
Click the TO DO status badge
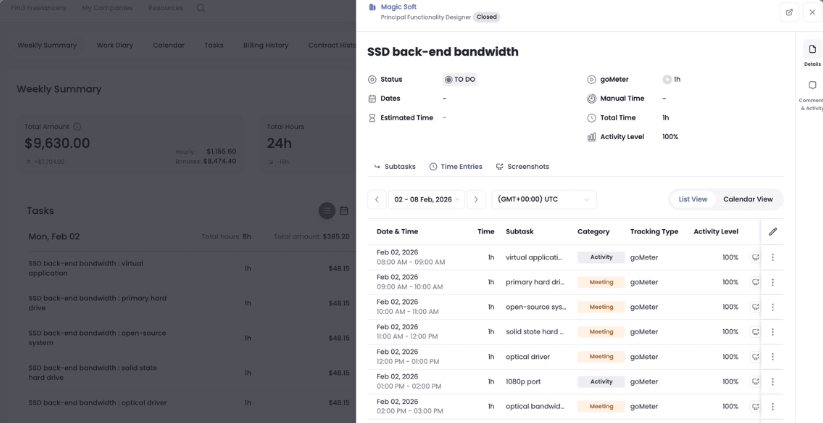point(460,79)
